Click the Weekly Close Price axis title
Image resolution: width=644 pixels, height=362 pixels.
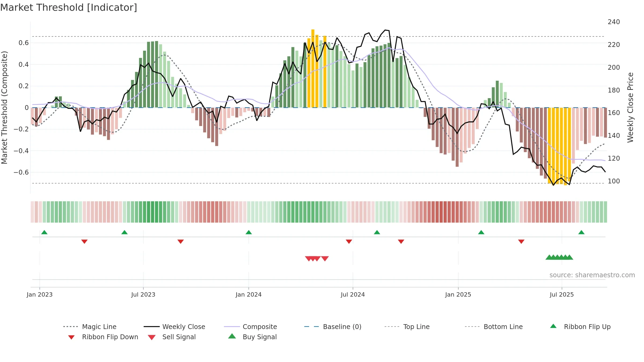click(x=630, y=107)
